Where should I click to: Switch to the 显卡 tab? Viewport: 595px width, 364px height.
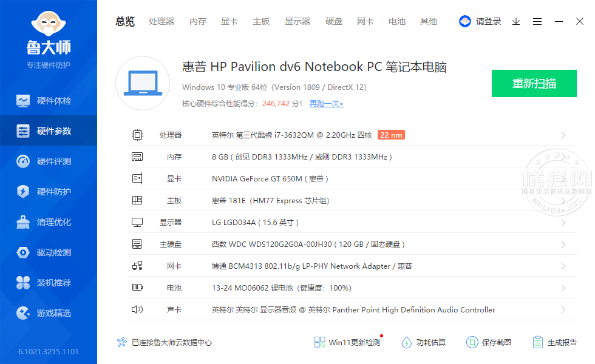[229, 22]
